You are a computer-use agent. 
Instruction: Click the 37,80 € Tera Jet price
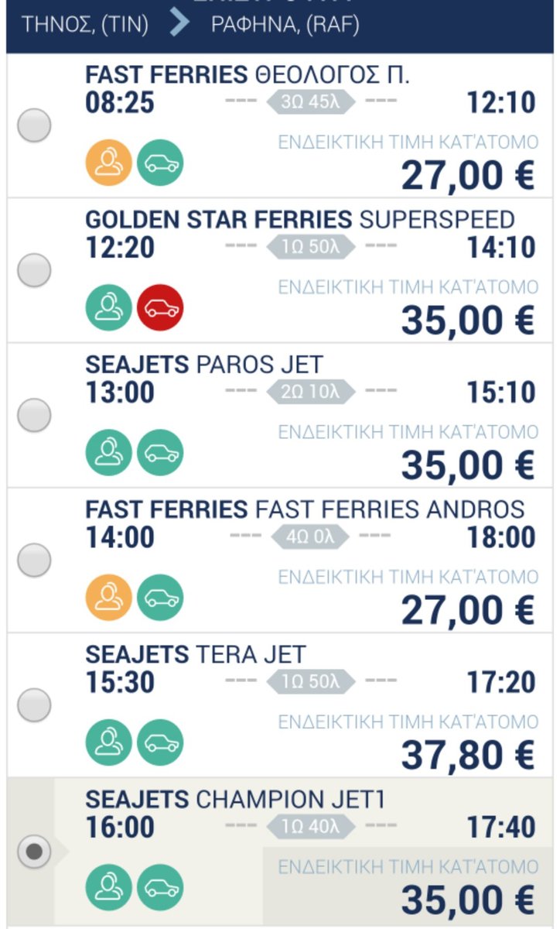click(x=467, y=755)
